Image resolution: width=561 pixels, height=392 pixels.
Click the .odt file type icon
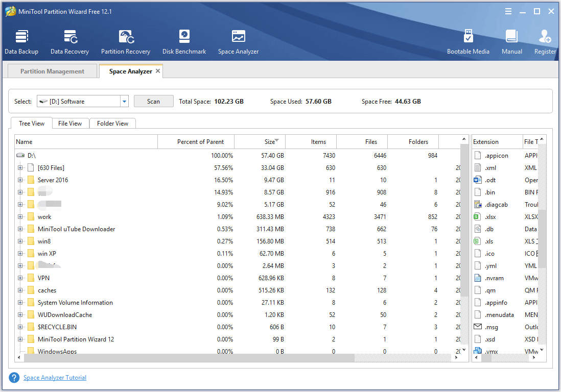click(478, 180)
